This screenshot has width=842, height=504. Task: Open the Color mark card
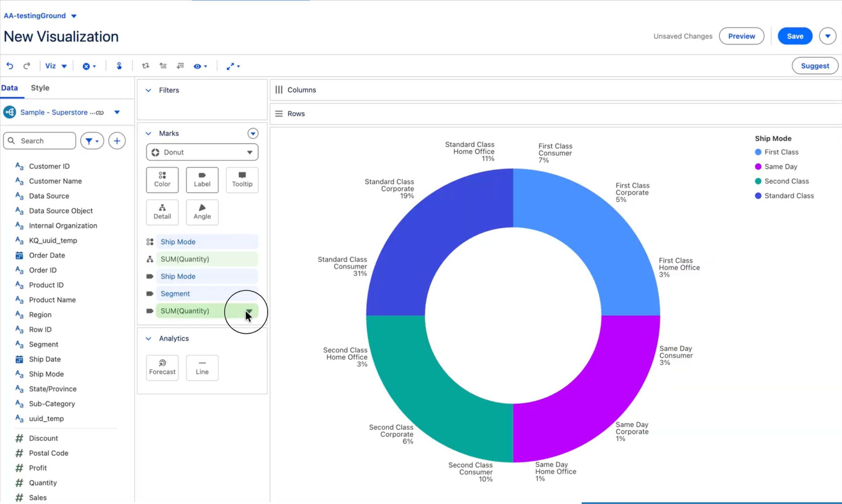coord(162,180)
